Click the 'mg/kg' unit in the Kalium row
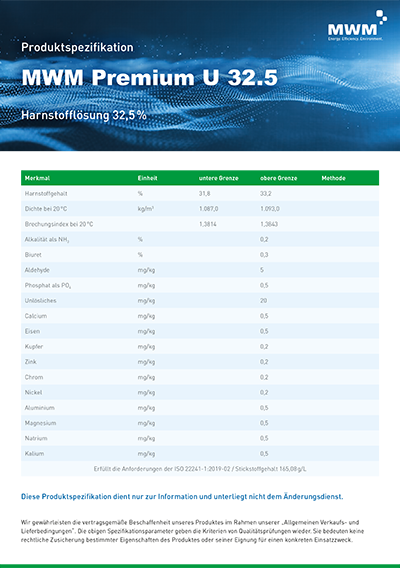 pyautogui.click(x=146, y=454)
